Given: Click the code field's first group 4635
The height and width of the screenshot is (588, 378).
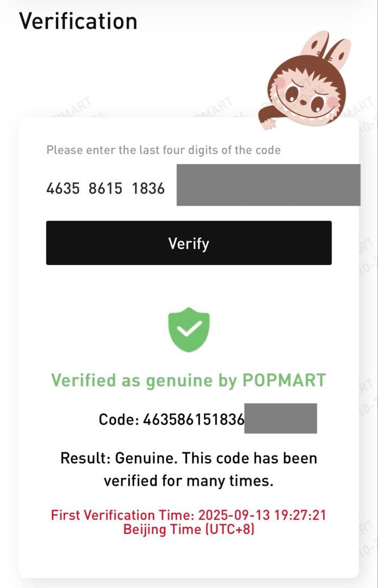Looking at the screenshot, I should (x=63, y=188).
